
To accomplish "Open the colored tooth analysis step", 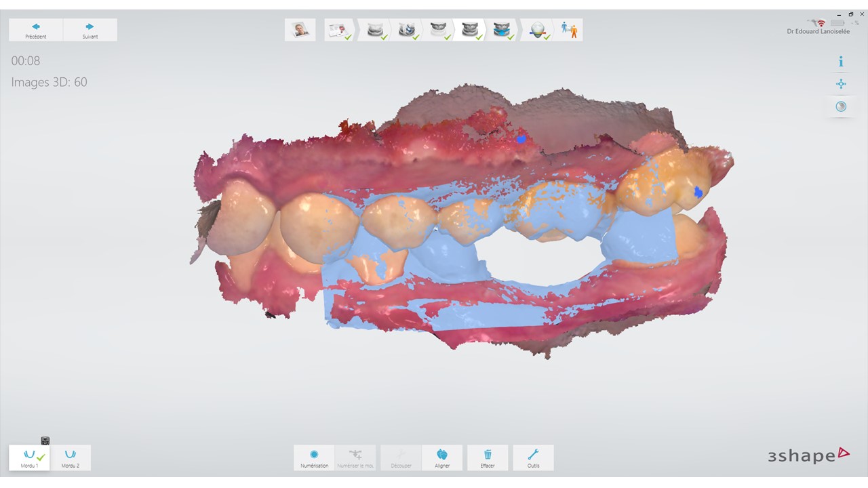I will [x=538, y=30].
